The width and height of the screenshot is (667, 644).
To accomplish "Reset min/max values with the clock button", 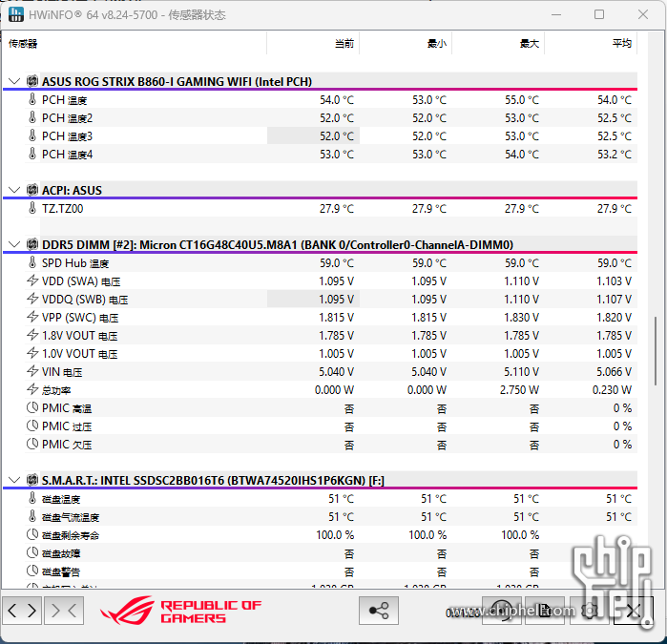I will [x=502, y=611].
